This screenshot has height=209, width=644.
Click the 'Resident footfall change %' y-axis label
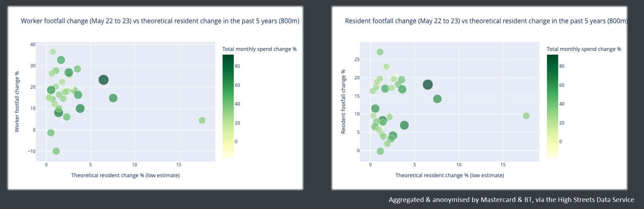click(343, 102)
